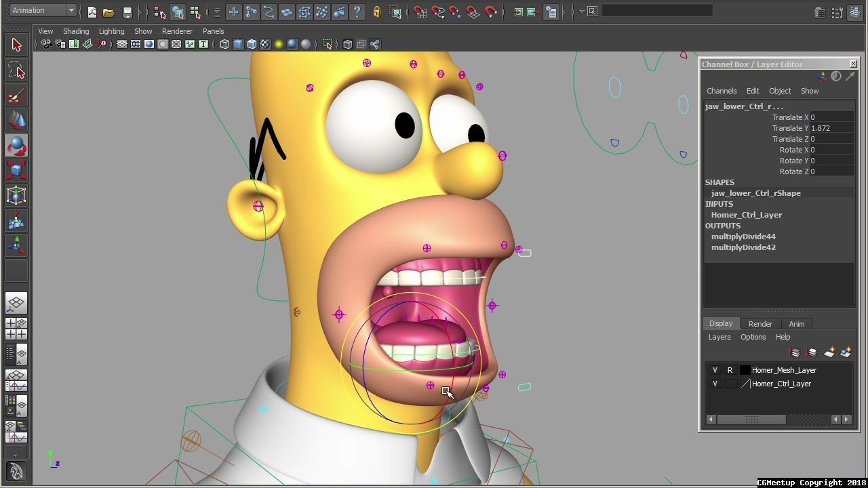Activate the Rotate tool sphere icon
The width and height of the screenshot is (868, 488).
pos(16,146)
